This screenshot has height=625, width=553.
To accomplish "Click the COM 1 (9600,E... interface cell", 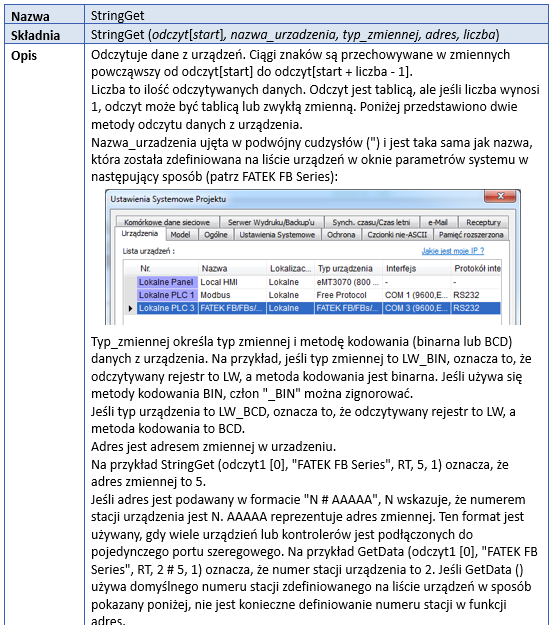I will (417, 295).
